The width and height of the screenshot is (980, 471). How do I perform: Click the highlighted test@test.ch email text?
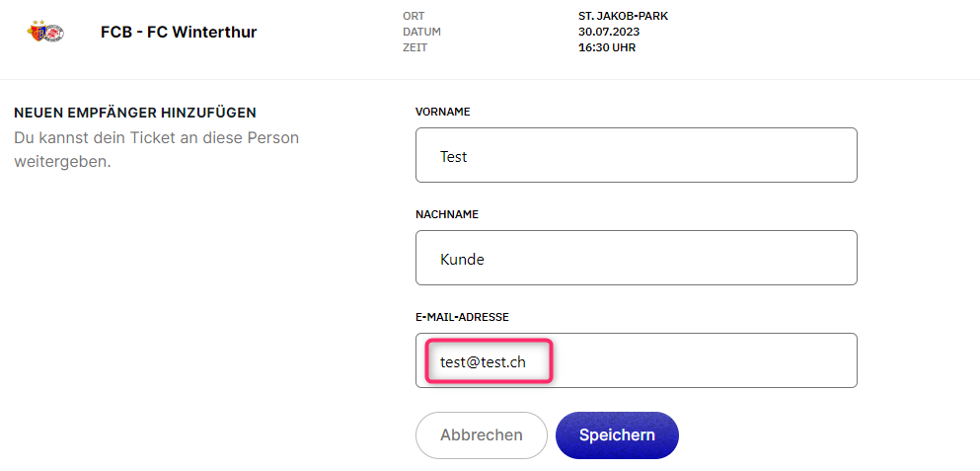pyautogui.click(x=483, y=361)
